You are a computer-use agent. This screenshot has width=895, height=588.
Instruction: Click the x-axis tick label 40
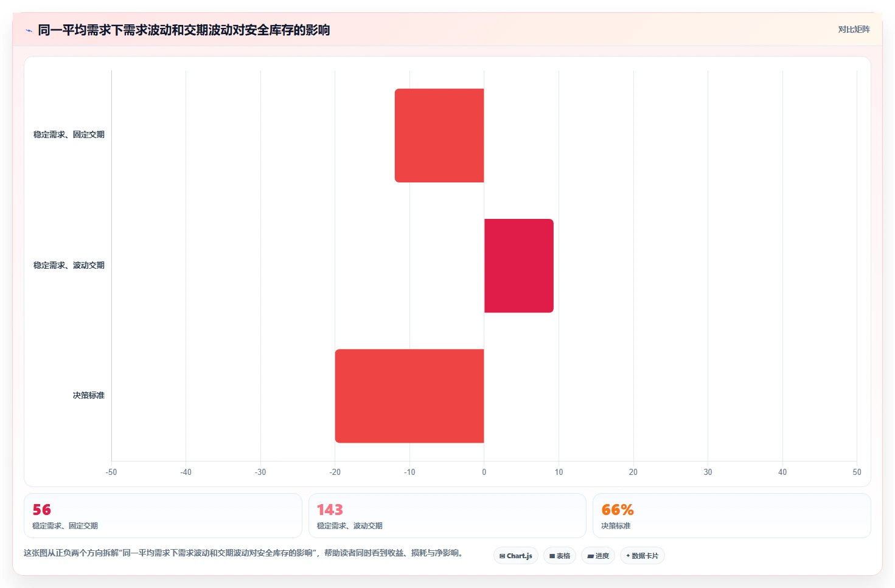[782, 472]
